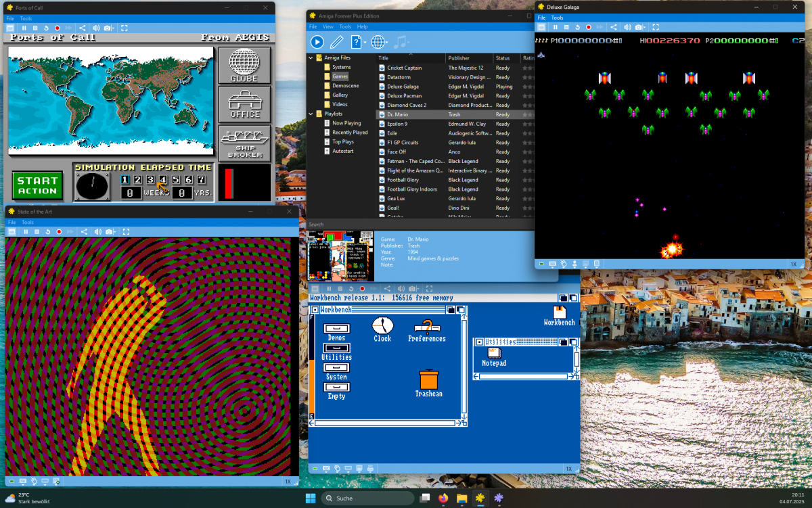The height and width of the screenshot is (508, 812).
Task: Click the SHIP BROKER icon in Ports of Call
Action: [x=244, y=142]
